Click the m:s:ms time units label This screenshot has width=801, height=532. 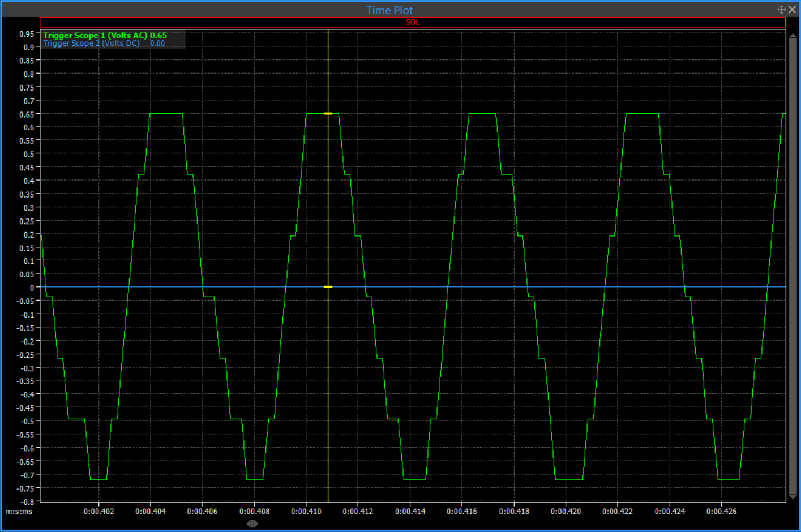[x=19, y=512]
